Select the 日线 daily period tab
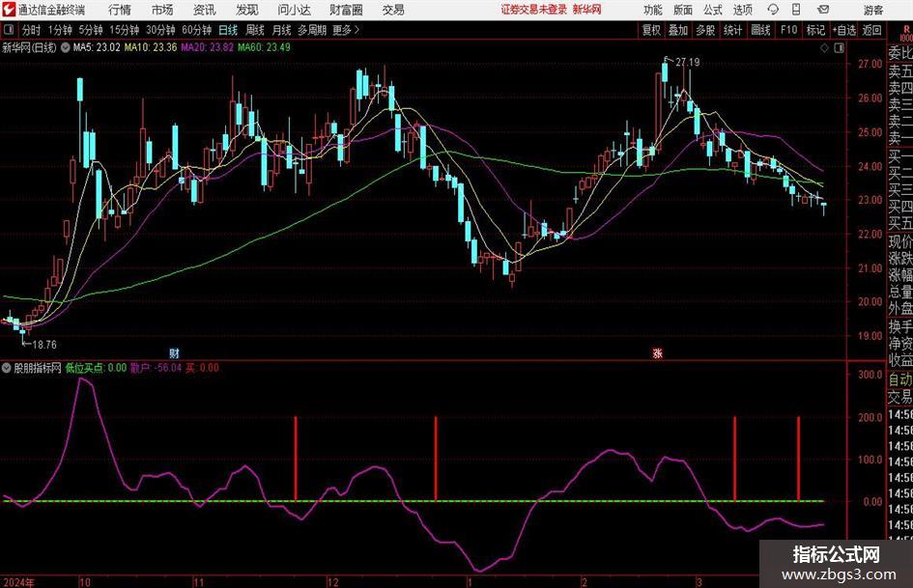Viewport: 913px width, 588px height. pos(228,30)
